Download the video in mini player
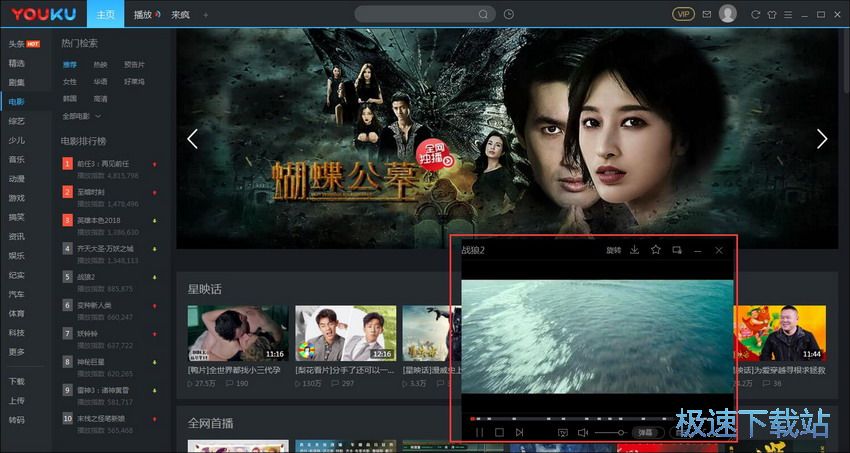This screenshot has width=850, height=453. [x=634, y=250]
